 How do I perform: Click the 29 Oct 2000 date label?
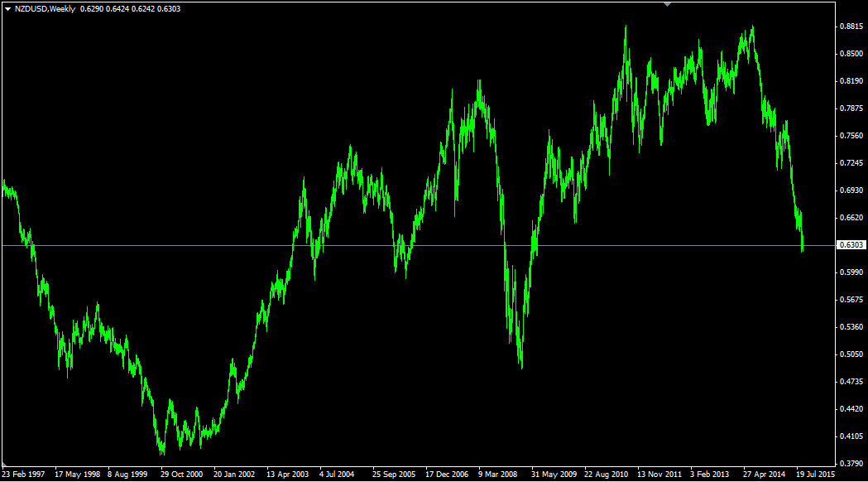pyautogui.click(x=181, y=475)
